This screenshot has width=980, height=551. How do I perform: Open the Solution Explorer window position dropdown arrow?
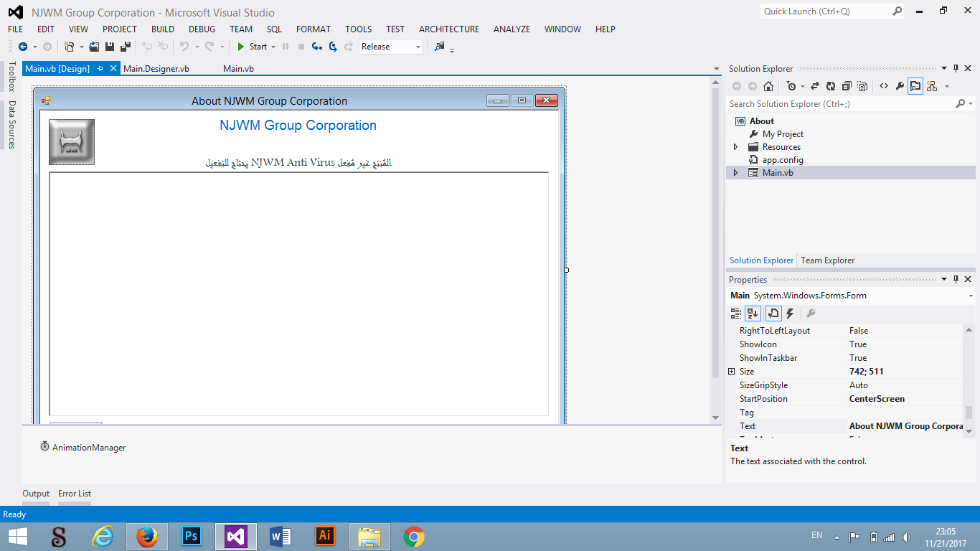coord(944,69)
